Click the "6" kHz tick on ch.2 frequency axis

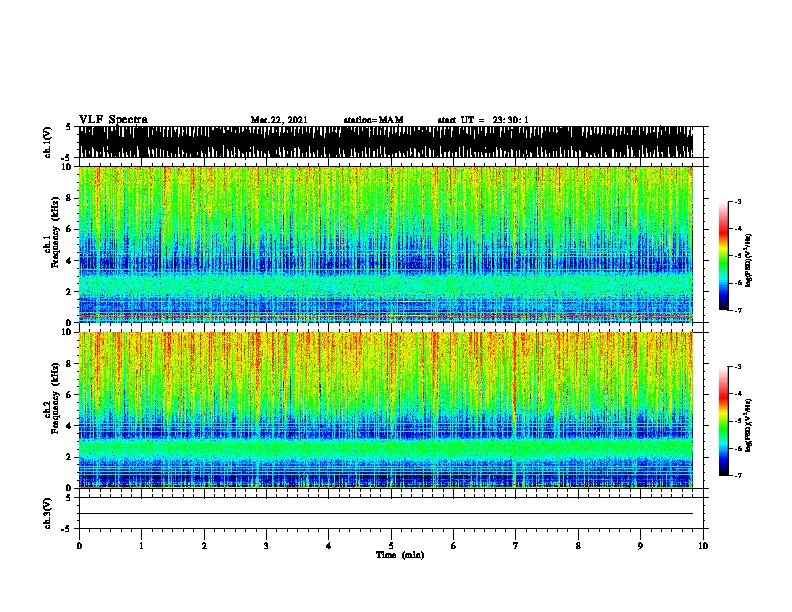point(69,394)
